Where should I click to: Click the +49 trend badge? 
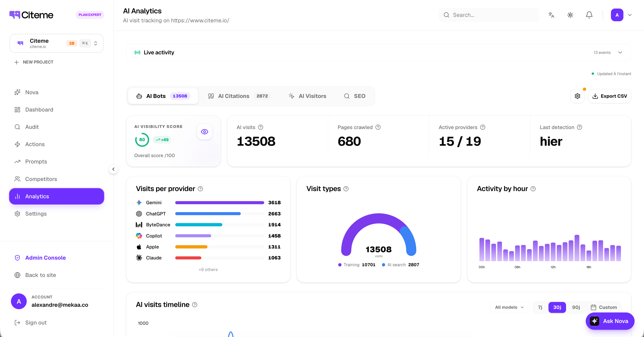point(162,140)
